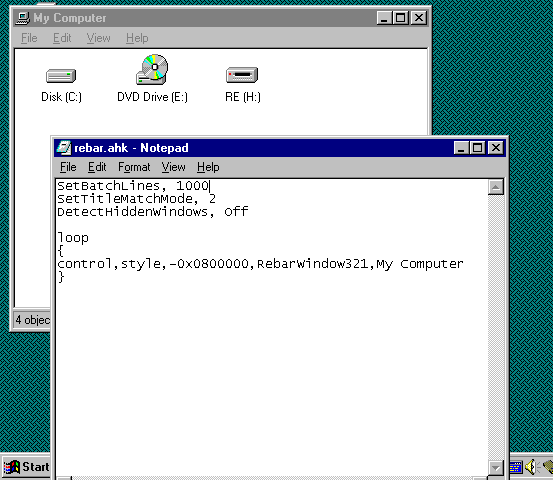The image size is (553, 480).
Task: Click the word 'loop' in Notepad
Action: coord(73,238)
